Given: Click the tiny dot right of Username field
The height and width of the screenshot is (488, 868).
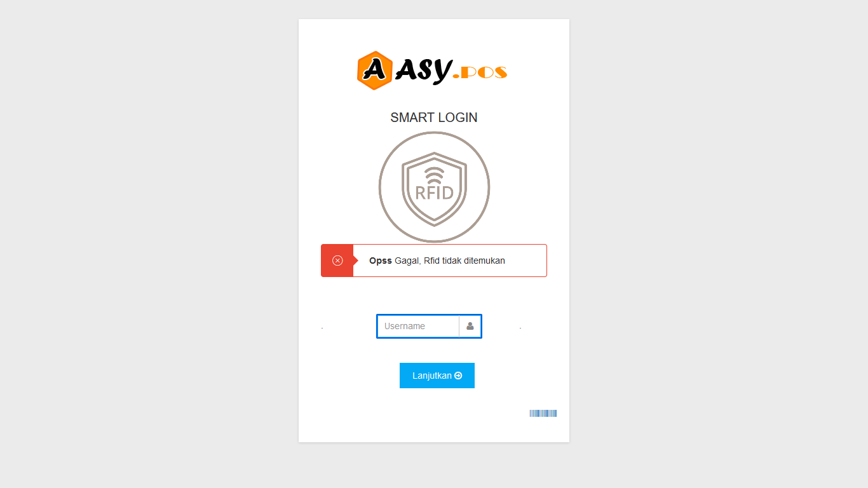Looking at the screenshot, I should coord(520,328).
